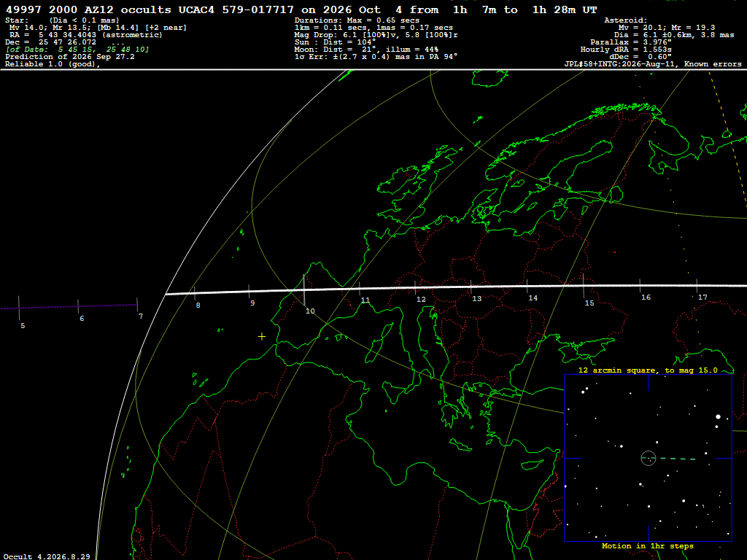Click the 'Hourly dRA = 1.553s' asteroid line
This screenshot has height=560, width=747.
click(626, 50)
